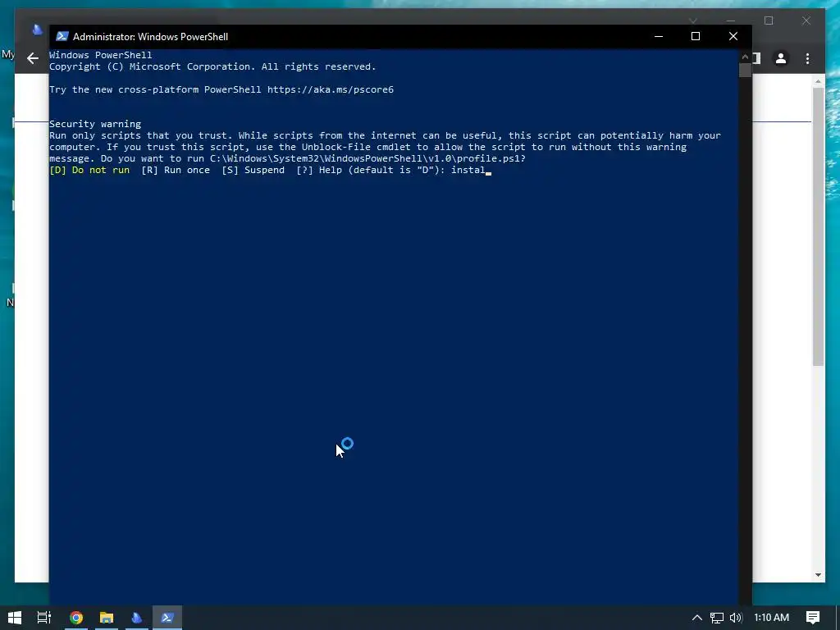
Task: Click the https://aka.ms/pscore6 text
Action: (x=331, y=89)
